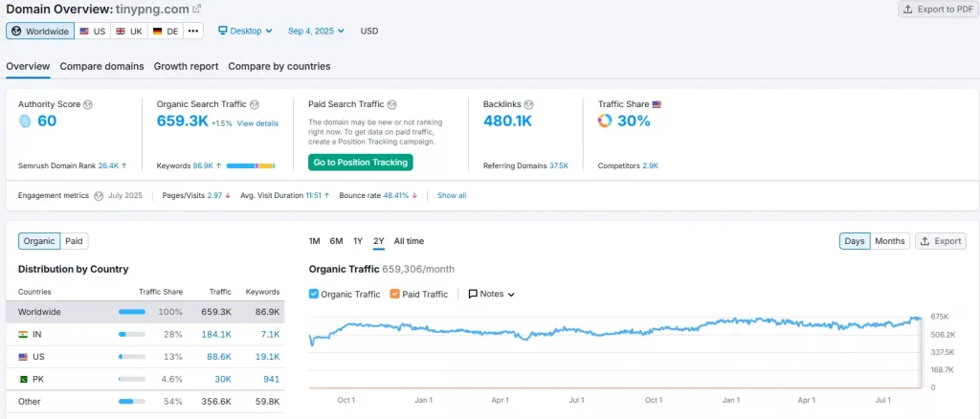
Task: Click the US flag beside Traffic Share
Action: (657, 104)
